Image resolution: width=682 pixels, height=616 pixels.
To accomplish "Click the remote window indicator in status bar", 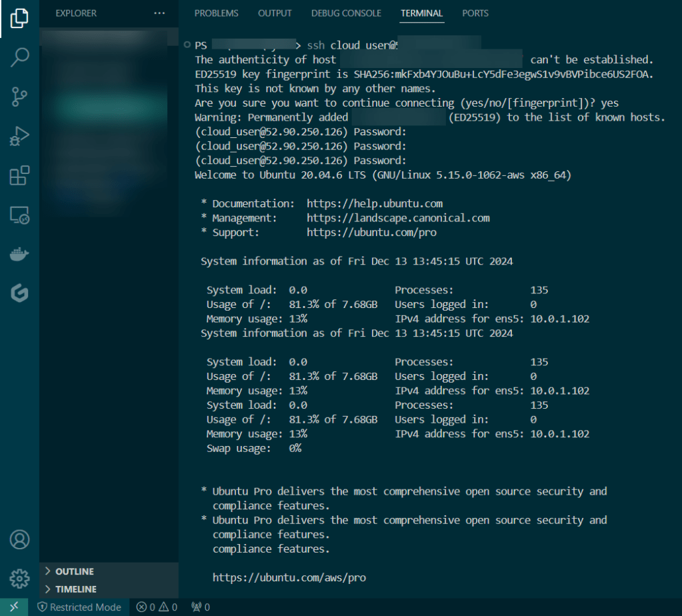I will pos(13,607).
